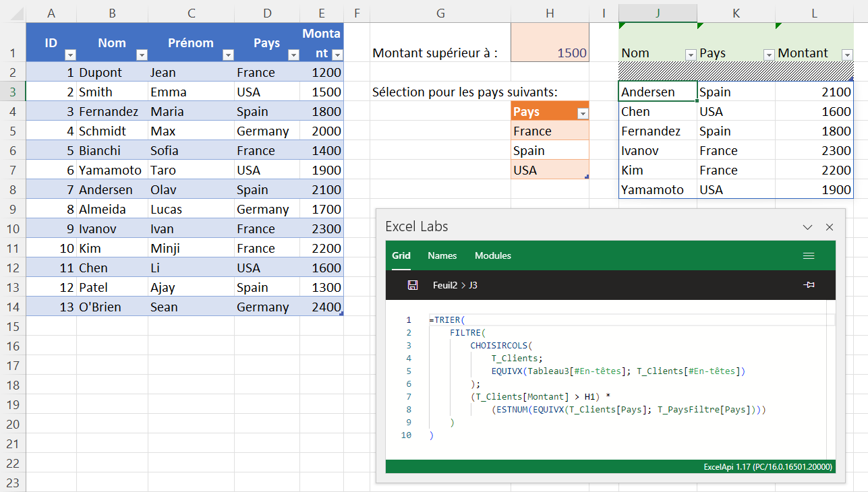Select row 3 header

click(x=13, y=92)
